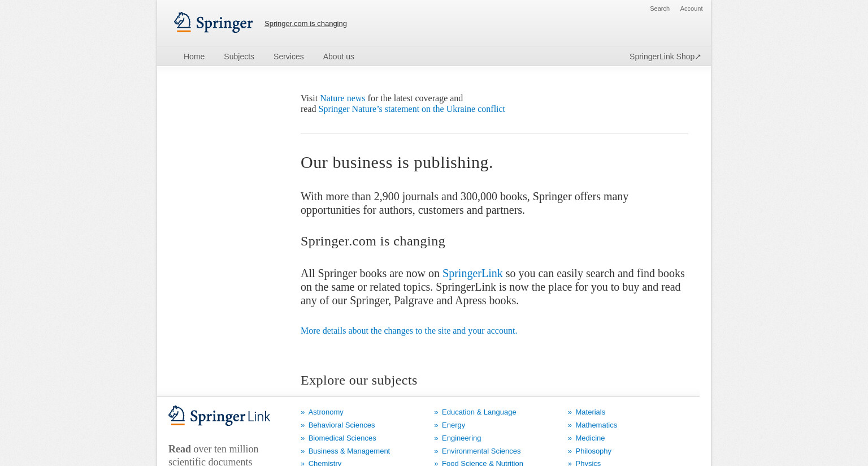Open 'More details about the changes' link

point(409,330)
